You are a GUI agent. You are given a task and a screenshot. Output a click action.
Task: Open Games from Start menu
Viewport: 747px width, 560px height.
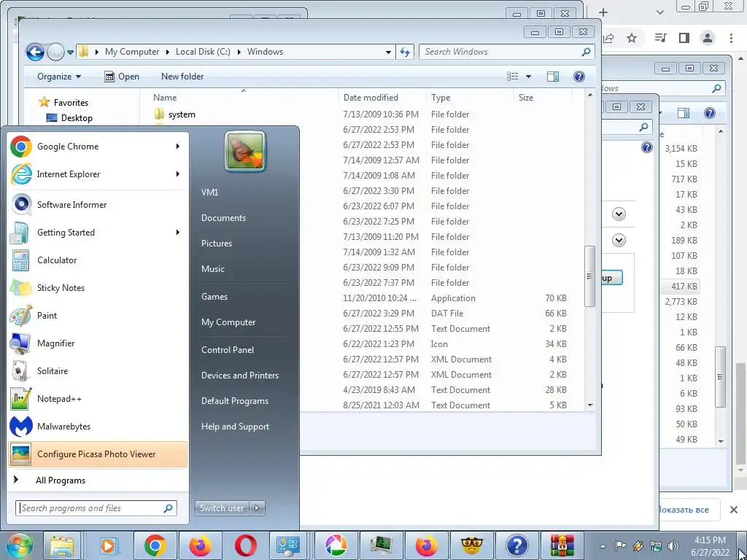coord(214,297)
